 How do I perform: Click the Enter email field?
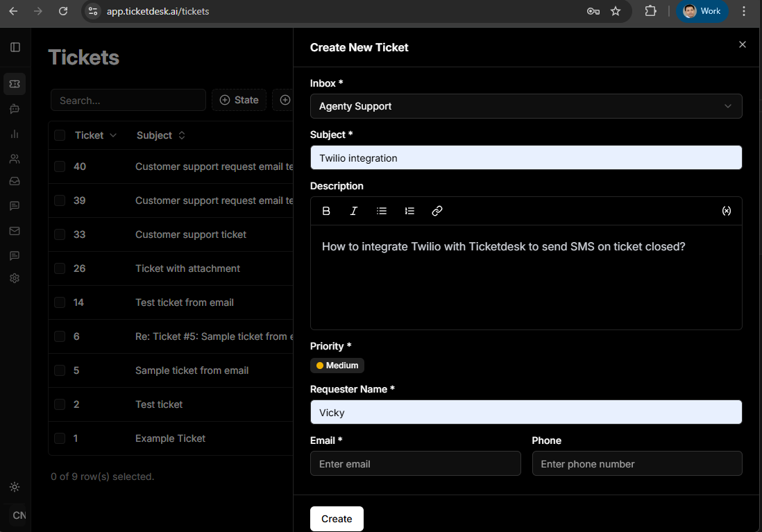pos(416,464)
